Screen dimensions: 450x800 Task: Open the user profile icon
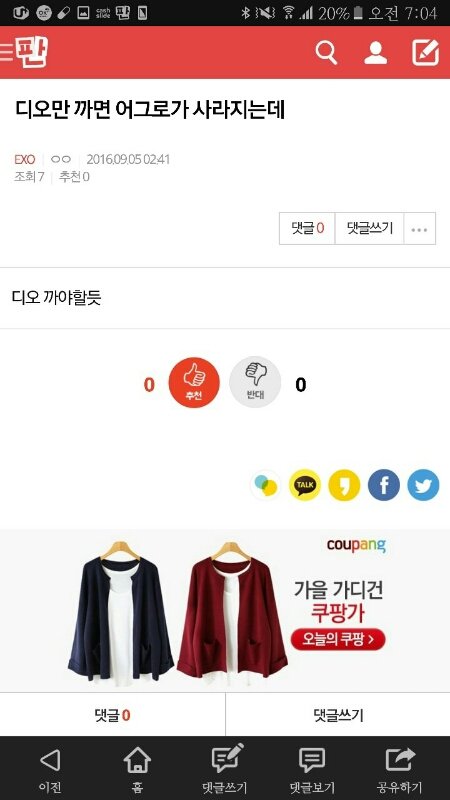point(376,53)
